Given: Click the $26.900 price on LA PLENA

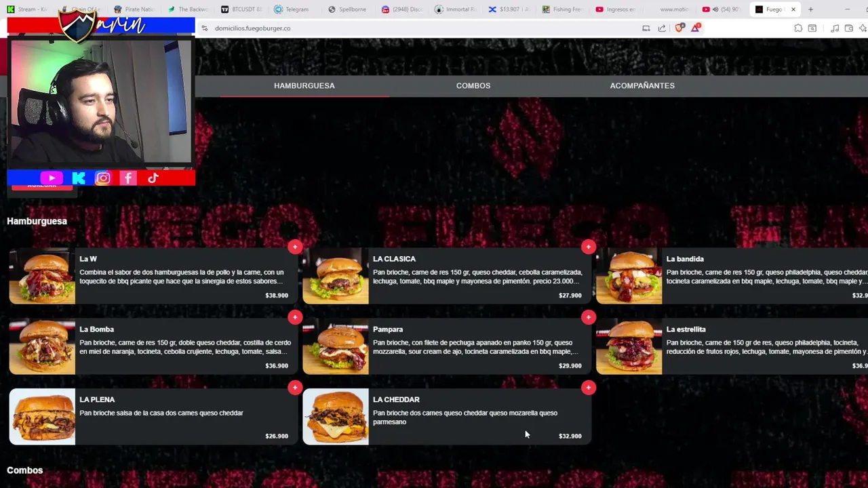Looking at the screenshot, I should 277,436.
